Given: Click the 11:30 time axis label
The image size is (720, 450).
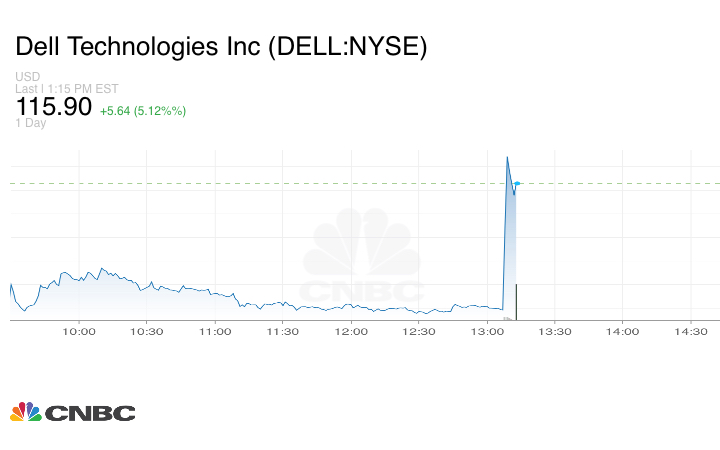Looking at the screenshot, I should (x=283, y=331).
